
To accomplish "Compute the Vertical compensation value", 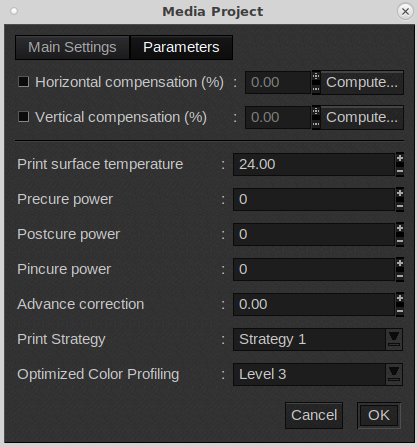I will coord(362,117).
